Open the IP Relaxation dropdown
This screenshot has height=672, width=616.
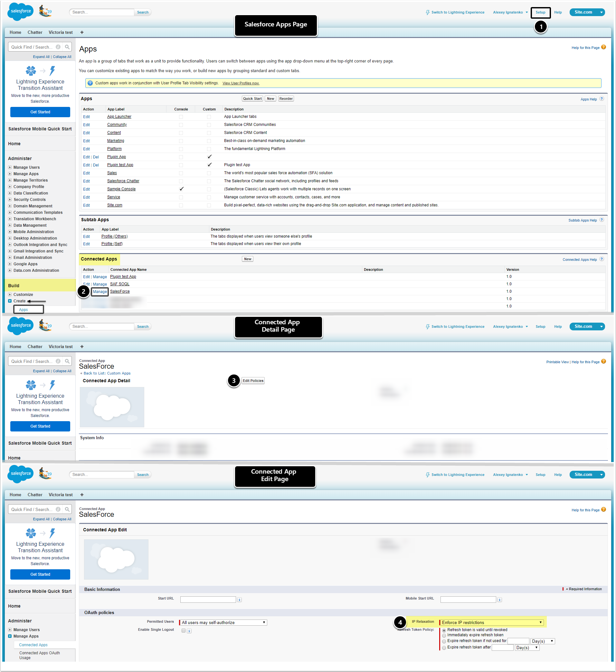point(492,622)
